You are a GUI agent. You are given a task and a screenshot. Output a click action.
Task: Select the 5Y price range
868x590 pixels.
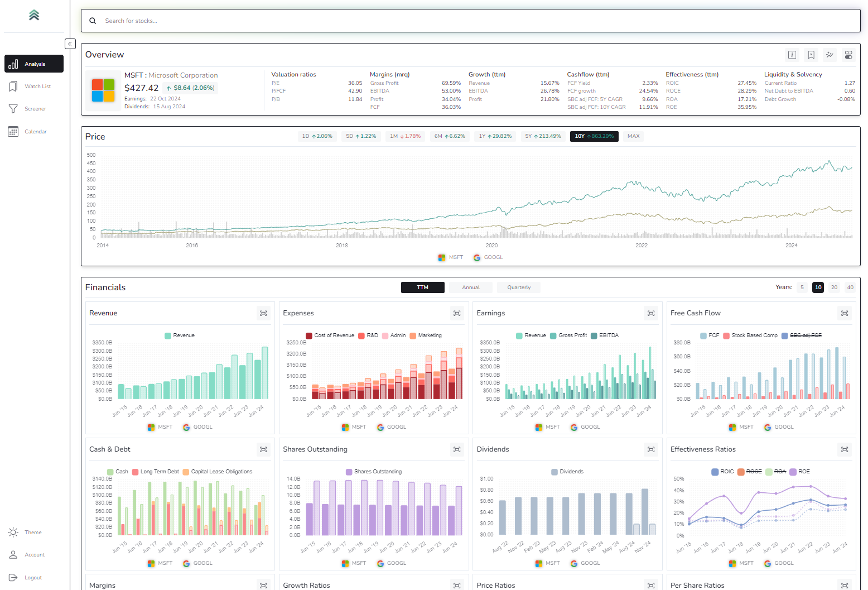pos(543,136)
